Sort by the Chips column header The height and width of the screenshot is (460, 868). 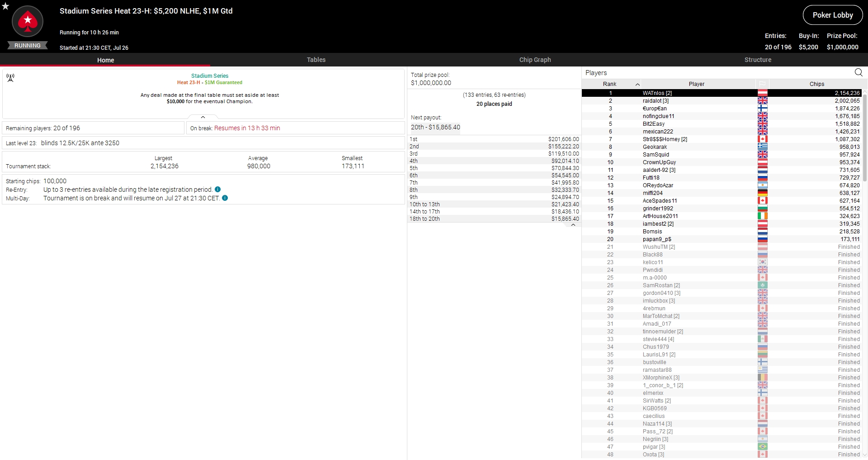(x=816, y=84)
